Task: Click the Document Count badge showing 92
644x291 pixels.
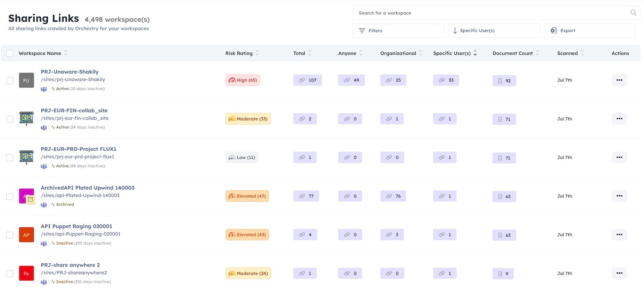Action: [x=504, y=81]
